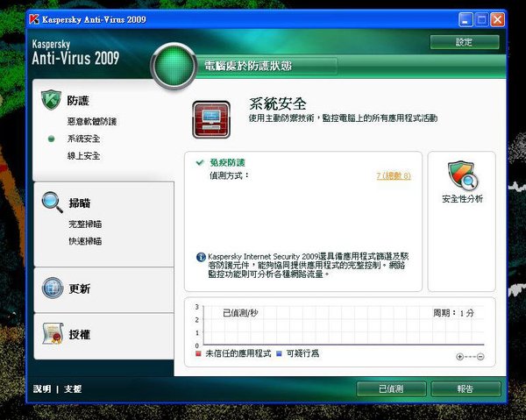Select 線上安全 in the sidebar
526x420 pixels.
83,156
